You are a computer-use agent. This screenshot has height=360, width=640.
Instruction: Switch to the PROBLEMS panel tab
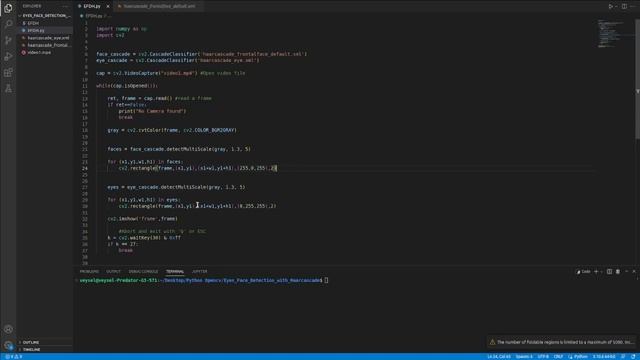[x=89, y=271]
